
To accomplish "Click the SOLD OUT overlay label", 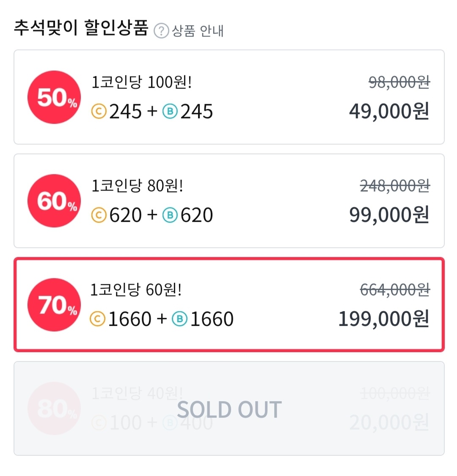I will click(229, 410).
